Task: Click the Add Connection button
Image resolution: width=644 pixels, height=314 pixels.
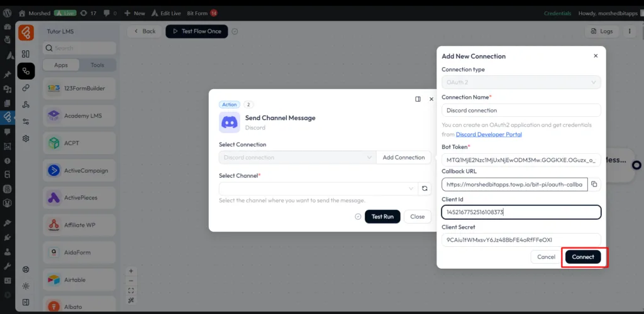Action: (x=404, y=158)
